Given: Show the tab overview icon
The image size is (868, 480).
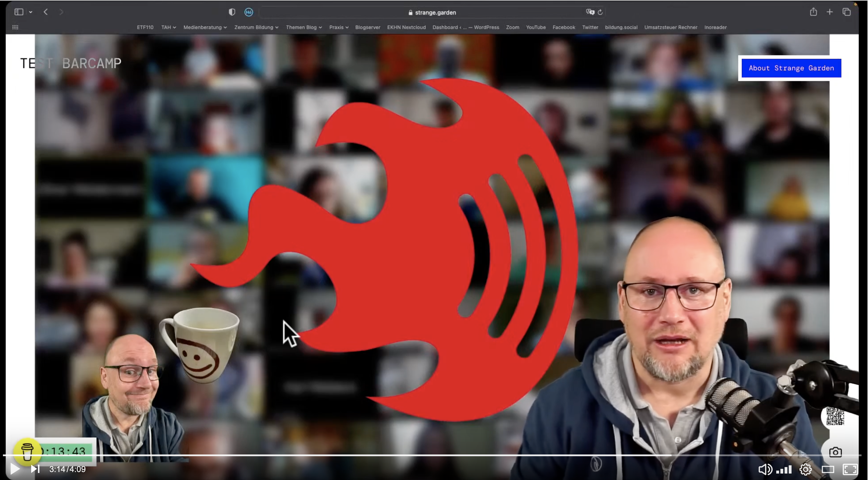Looking at the screenshot, I should coord(847,12).
